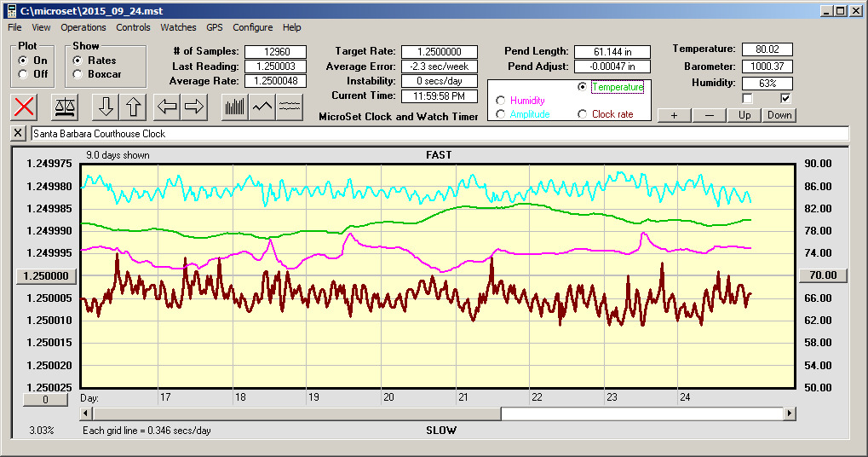The width and height of the screenshot is (868, 457).
Task: Click the down arrow toolbar icon
Action: (x=106, y=107)
